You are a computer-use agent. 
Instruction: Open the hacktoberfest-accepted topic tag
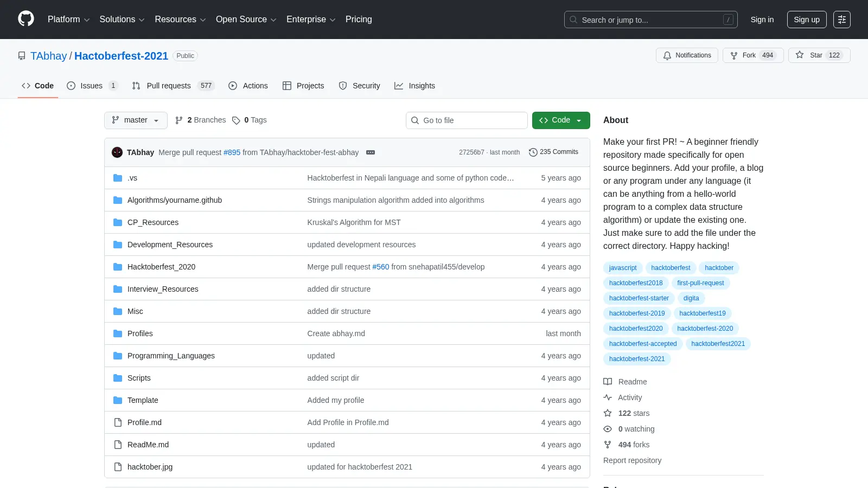click(x=643, y=344)
